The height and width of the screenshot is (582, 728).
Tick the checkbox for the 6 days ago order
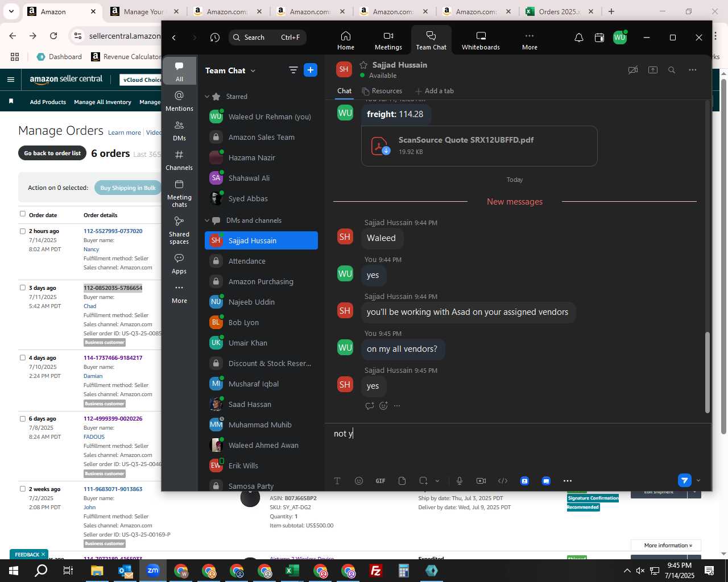(23, 418)
